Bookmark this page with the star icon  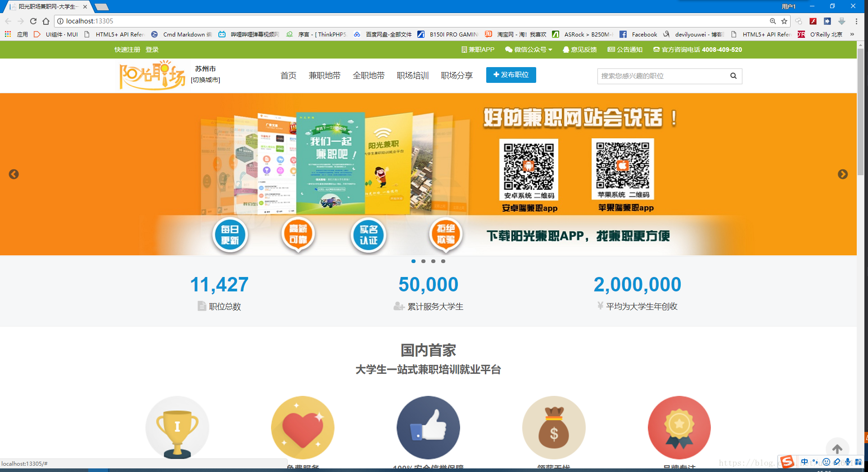(x=784, y=21)
